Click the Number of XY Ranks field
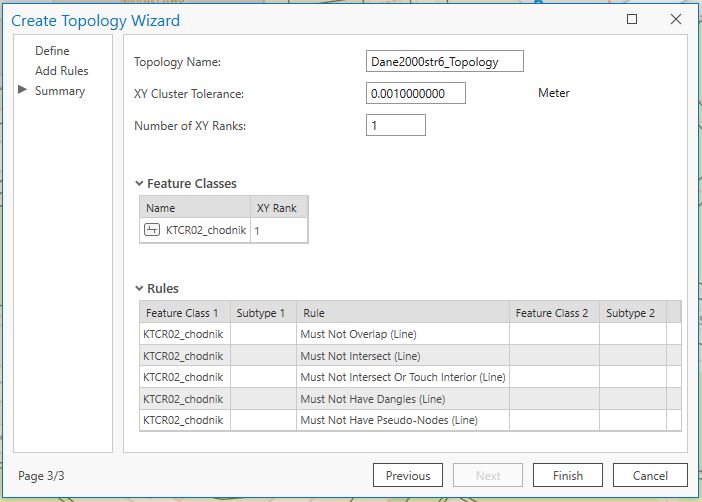This screenshot has height=502, width=702. tap(395, 126)
